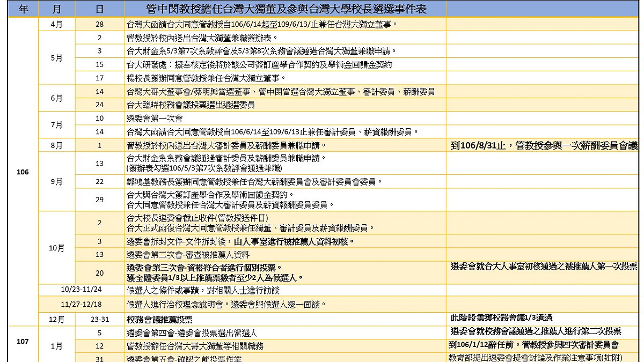Click note '到106/8/31止，管教授參與一次薪酬委員會議'
The height and width of the screenshot is (362, 644).
point(544,145)
